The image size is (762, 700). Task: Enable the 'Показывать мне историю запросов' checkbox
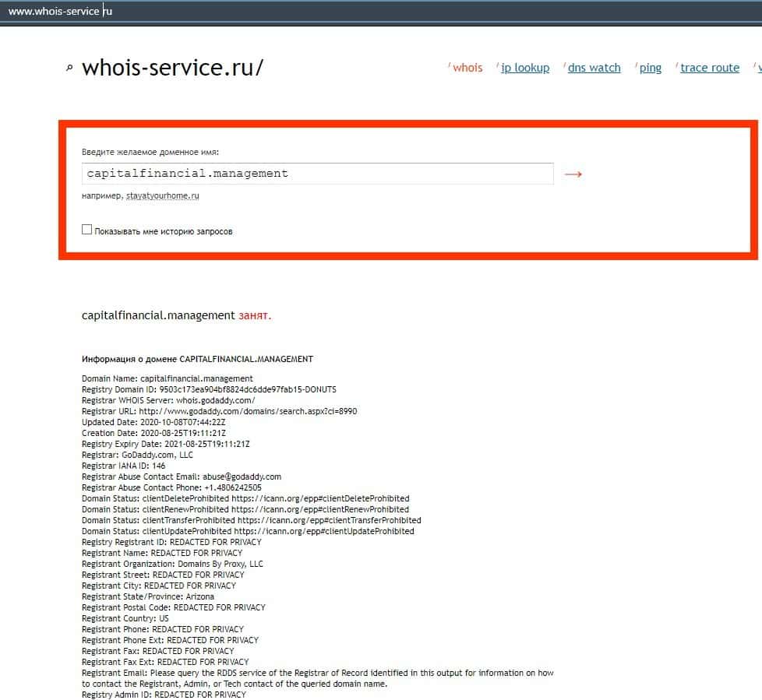[x=87, y=229]
